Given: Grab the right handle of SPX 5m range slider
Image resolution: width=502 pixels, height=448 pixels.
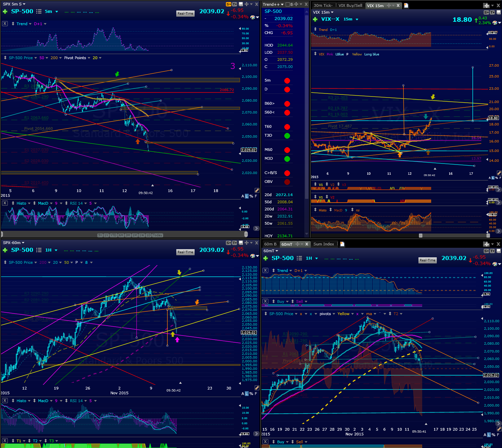Looking at the screenshot, I should click(246, 234).
